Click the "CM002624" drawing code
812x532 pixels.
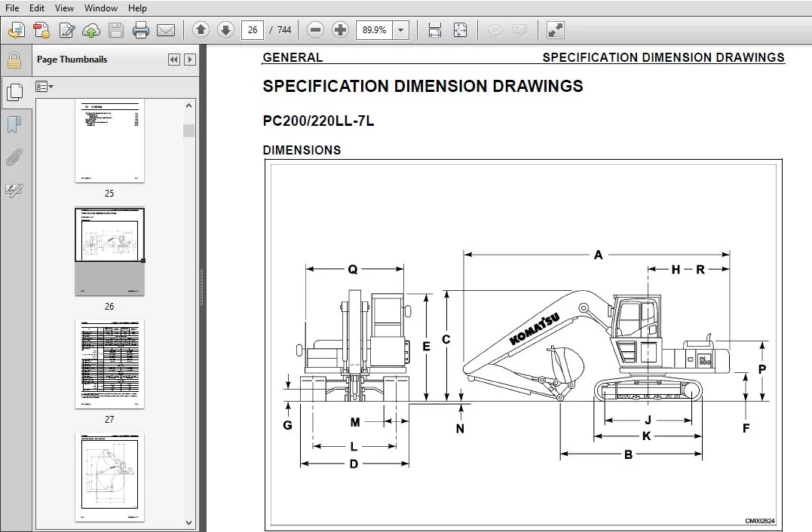coord(760,521)
